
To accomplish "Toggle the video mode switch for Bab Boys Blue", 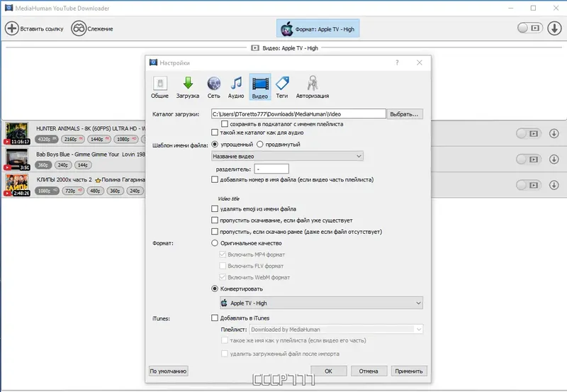I will pyautogui.click(x=528, y=159).
